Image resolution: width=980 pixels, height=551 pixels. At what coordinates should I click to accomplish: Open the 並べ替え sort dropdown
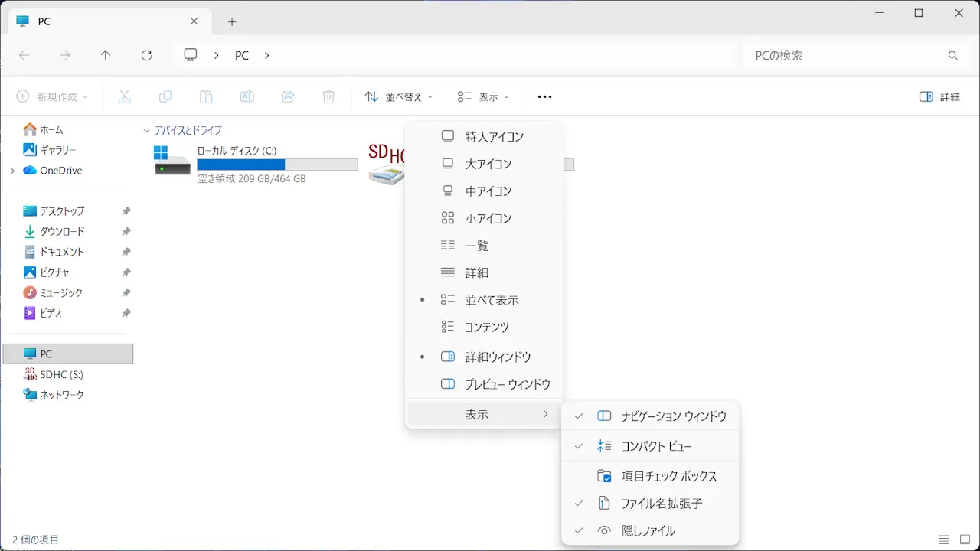point(398,96)
